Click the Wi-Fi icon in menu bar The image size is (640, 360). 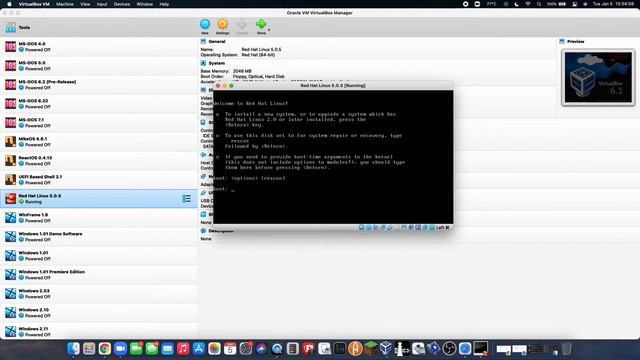pyautogui.click(x=528, y=4)
